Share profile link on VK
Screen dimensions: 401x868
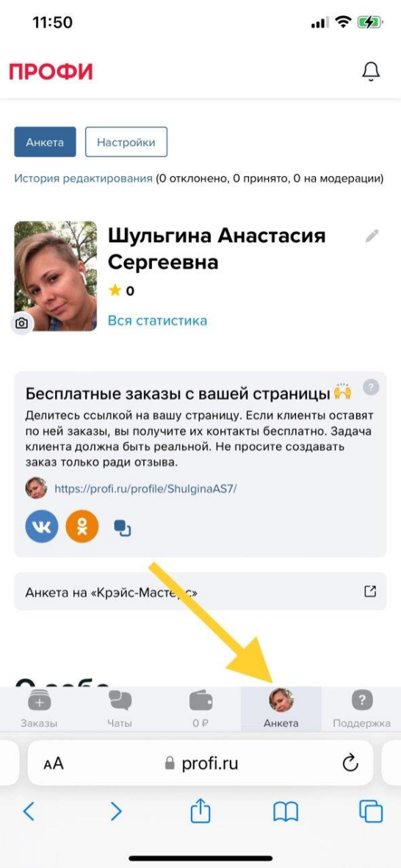click(42, 527)
